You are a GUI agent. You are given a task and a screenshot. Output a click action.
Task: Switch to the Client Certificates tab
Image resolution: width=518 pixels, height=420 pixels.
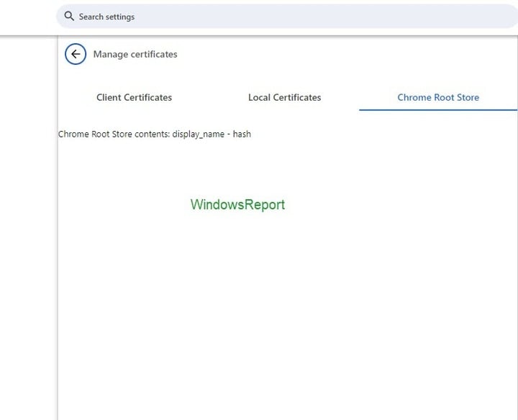pos(134,97)
